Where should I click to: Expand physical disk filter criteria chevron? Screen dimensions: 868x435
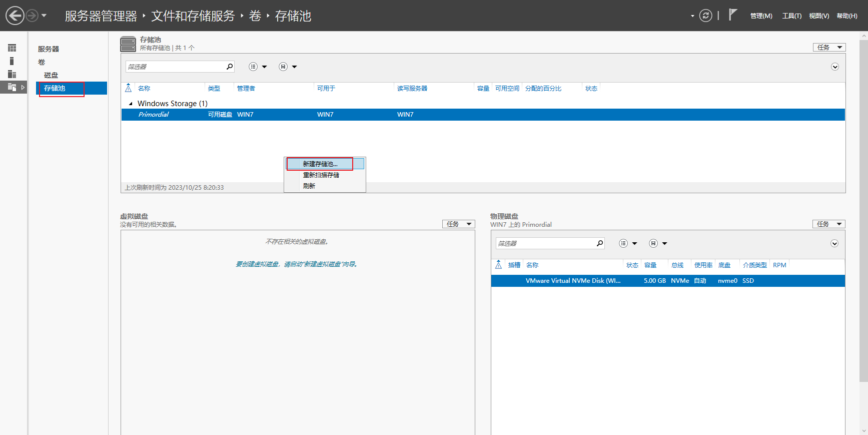(x=834, y=243)
